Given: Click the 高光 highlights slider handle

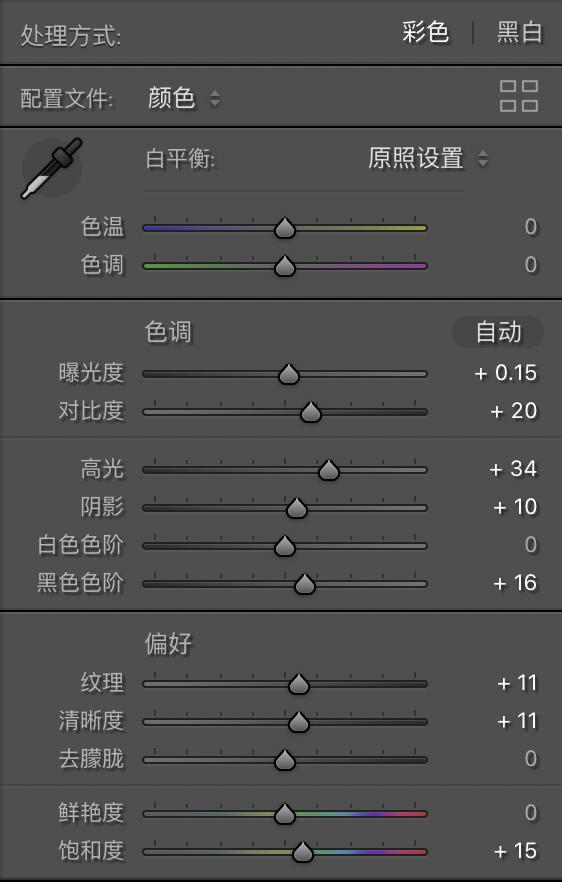Looking at the screenshot, I should (x=329, y=470).
